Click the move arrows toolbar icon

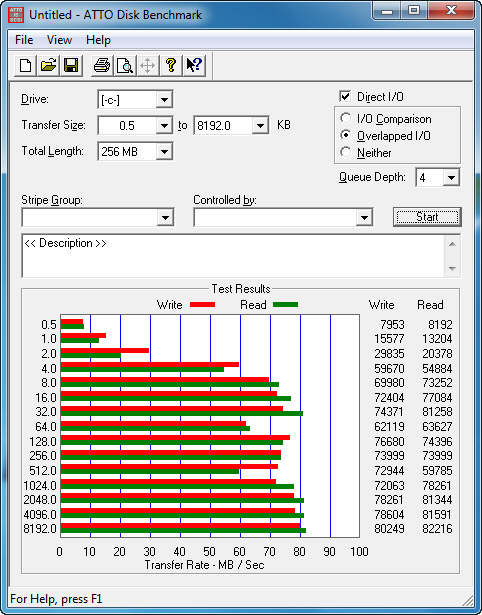147,65
